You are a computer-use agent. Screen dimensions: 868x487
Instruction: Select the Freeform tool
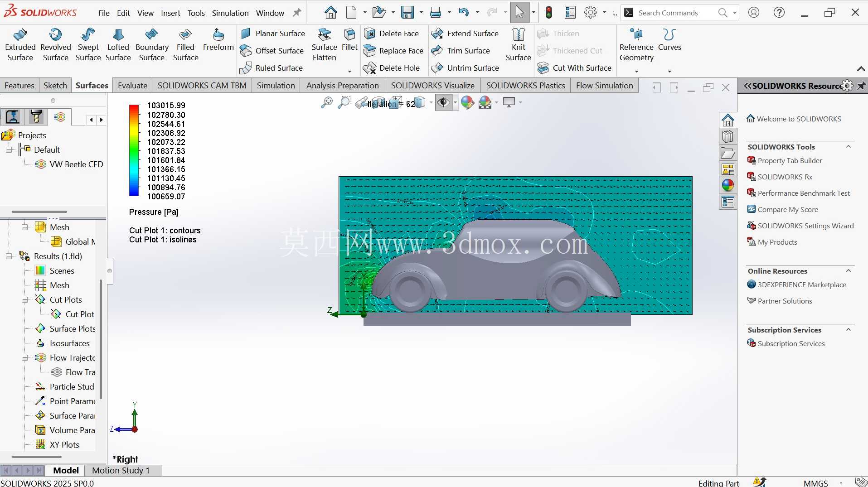218,40
